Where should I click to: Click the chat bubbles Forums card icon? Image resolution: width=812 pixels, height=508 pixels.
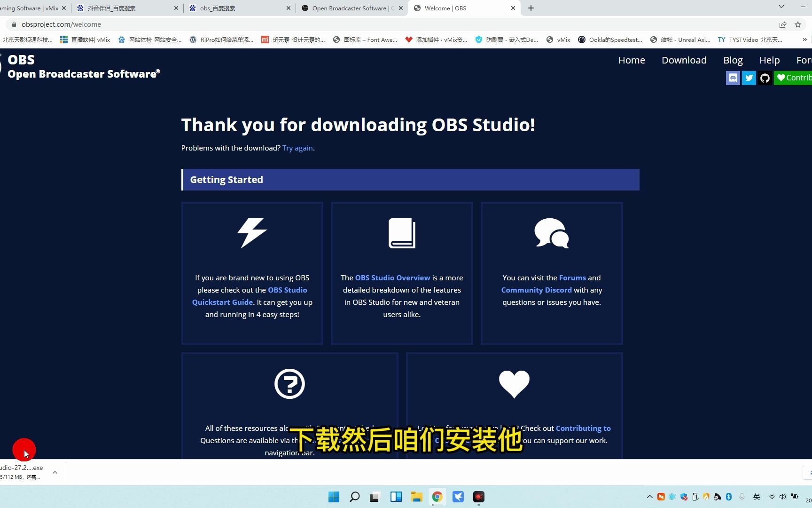pos(552,233)
